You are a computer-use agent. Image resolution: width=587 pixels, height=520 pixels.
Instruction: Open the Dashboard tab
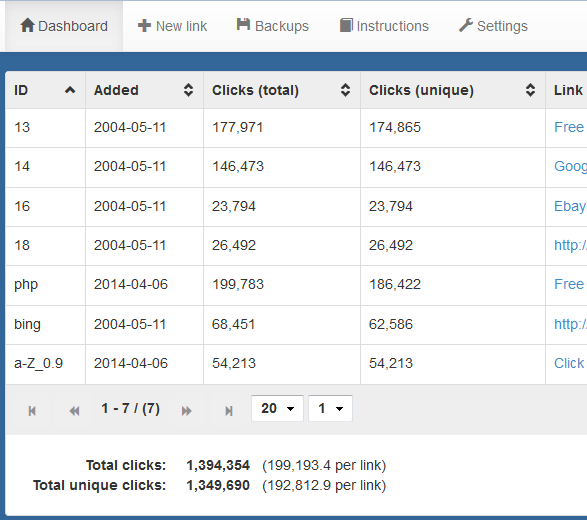(64, 26)
